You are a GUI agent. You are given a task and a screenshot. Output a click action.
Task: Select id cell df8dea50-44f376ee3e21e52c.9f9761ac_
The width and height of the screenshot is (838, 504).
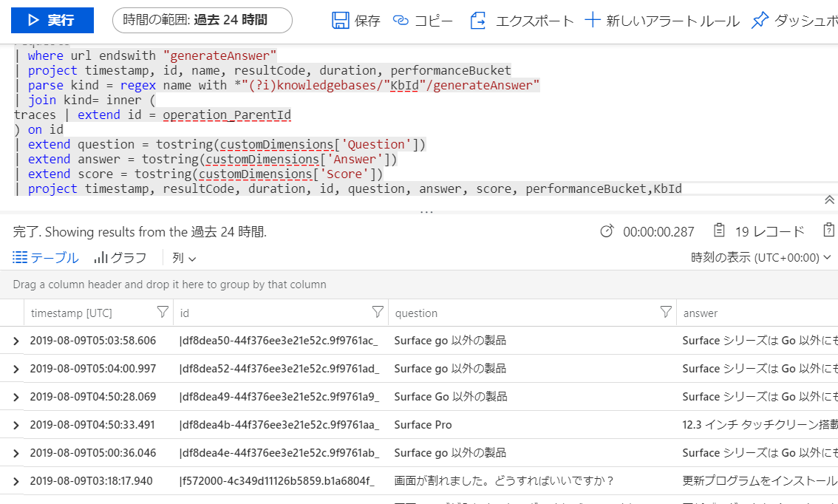279,341
